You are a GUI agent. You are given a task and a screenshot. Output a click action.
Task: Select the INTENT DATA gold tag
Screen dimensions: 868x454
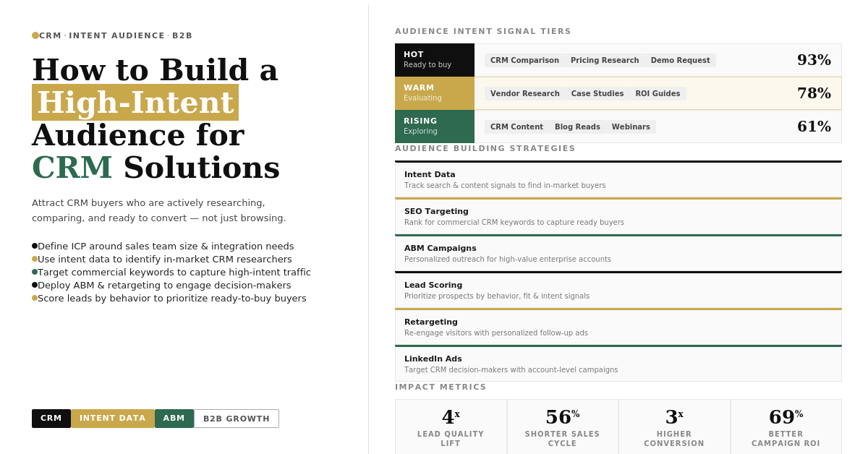(112, 419)
